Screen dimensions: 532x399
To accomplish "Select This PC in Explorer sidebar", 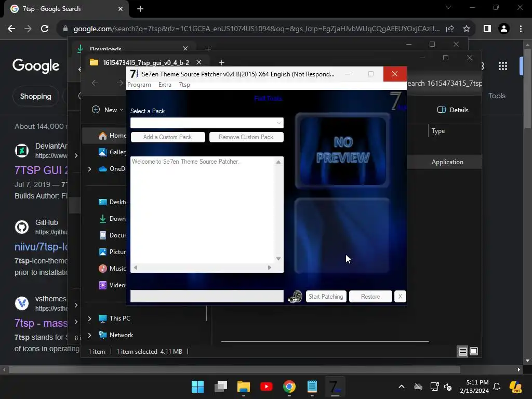I will 120,318.
